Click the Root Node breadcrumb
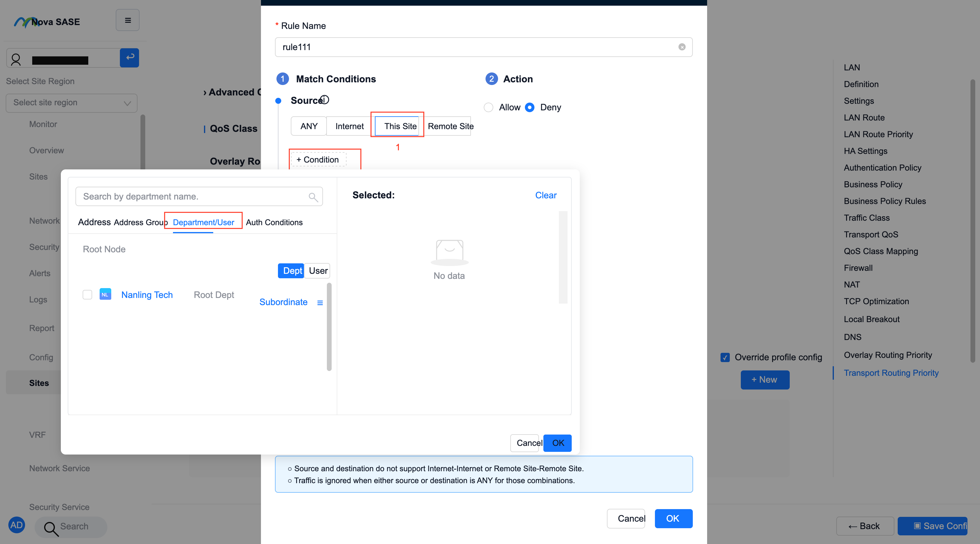The height and width of the screenshot is (544, 980). pos(104,249)
